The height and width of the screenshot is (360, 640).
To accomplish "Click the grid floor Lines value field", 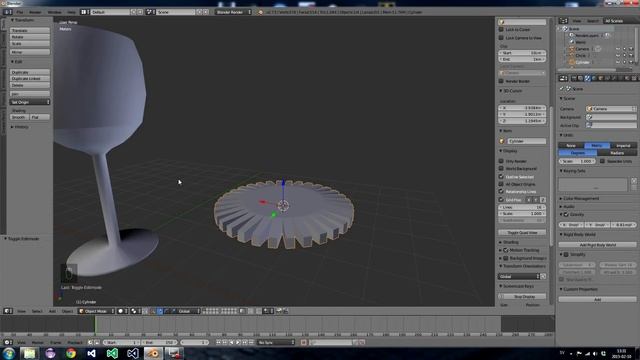I will click(x=522, y=207).
